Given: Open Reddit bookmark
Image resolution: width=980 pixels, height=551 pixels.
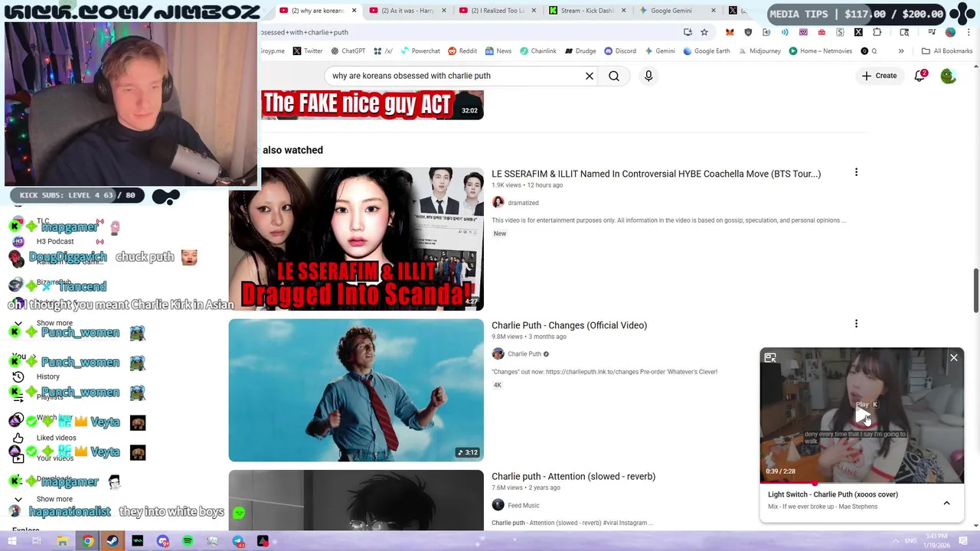Looking at the screenshot, I should tap(462, 51).
